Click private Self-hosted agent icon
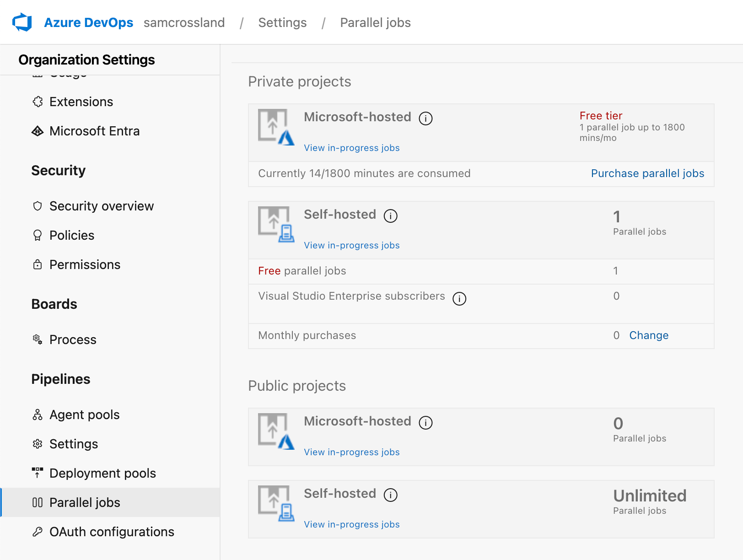This screenshot has width=743, height=560. (x=276, y=224)
